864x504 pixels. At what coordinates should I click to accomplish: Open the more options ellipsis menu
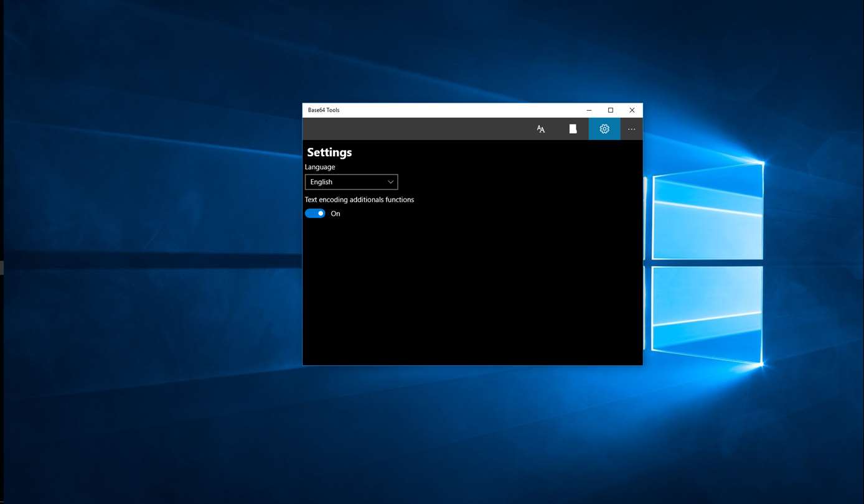tap(631, 129)
